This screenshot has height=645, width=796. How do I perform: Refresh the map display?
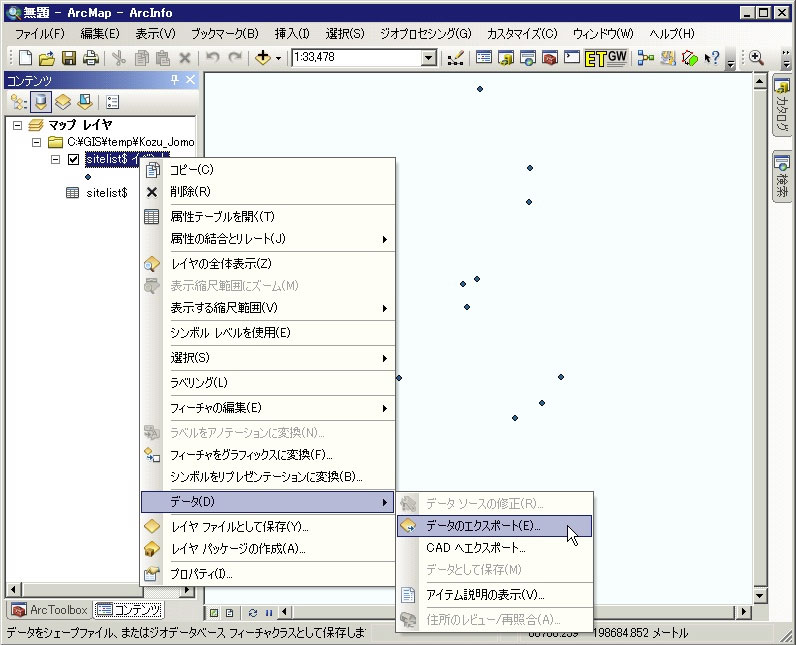[253, 613]
